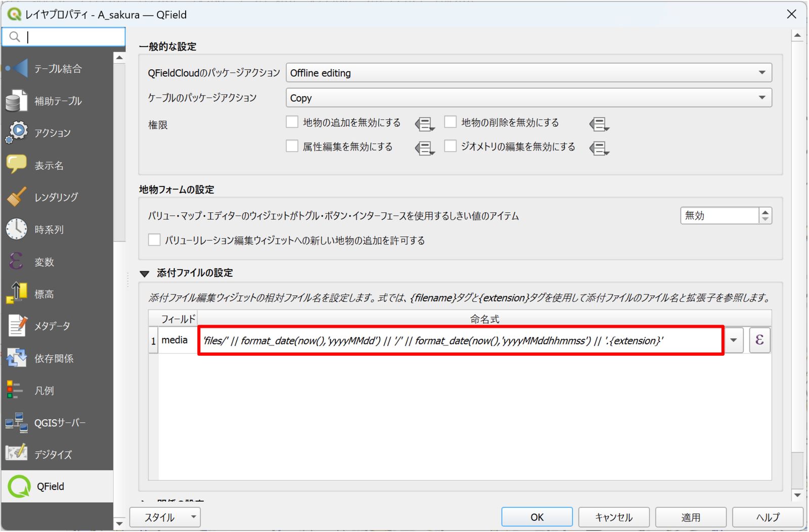Open the メタデータ document icon
This screenshot has width=809, height=532.
pyautogui.click(x=17, y=326)
